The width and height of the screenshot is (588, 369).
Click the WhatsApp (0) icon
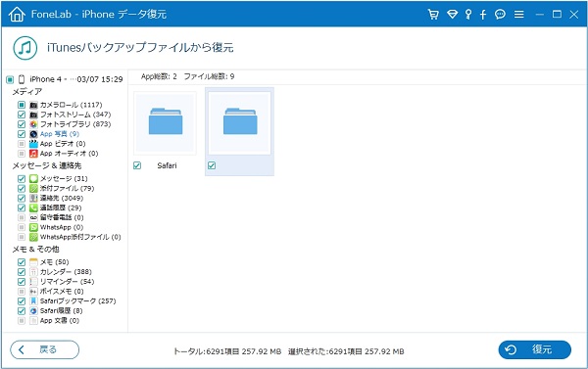(x=33, y=227)
